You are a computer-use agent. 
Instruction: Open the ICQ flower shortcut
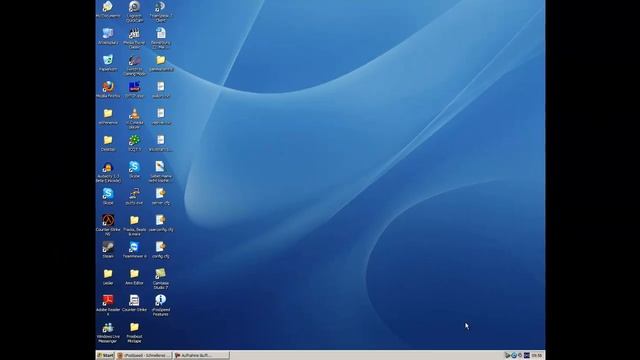(x=134, y=140)
